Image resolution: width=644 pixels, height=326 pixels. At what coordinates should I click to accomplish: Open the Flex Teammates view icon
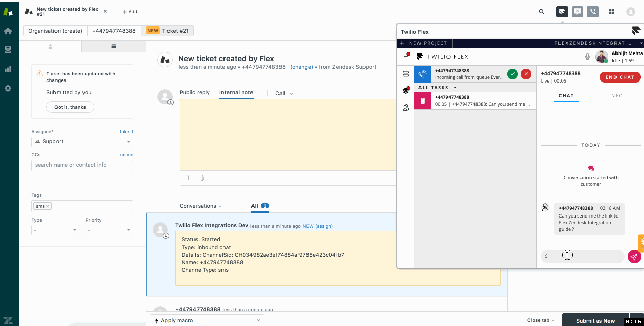(x=406, y=107)
